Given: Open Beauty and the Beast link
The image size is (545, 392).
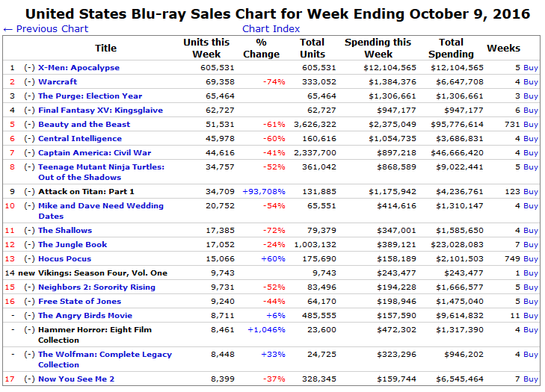Looking at the screenshot, I should click(84, 125).
